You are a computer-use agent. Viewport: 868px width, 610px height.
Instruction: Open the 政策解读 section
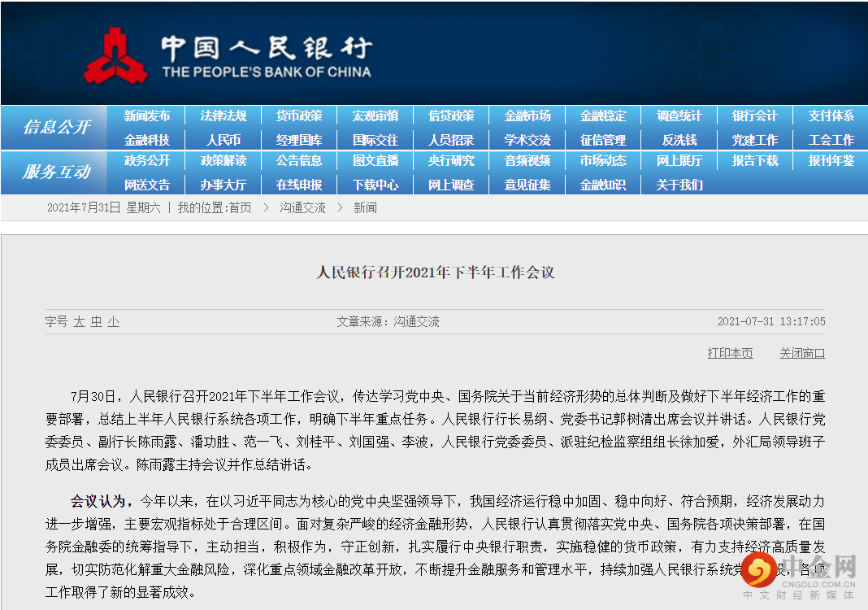(224, 161)
